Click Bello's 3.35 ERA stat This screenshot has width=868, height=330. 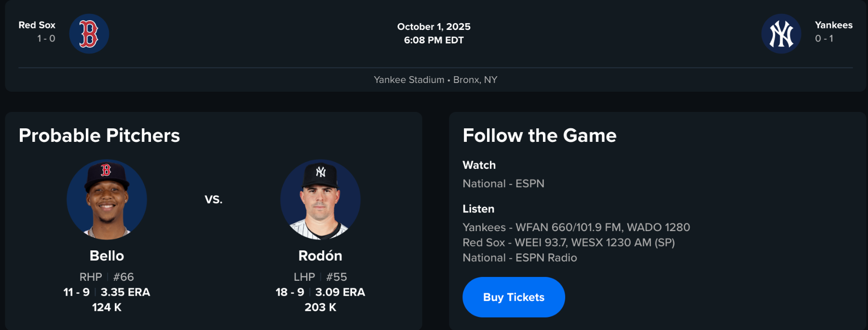(x=125, y=292)
